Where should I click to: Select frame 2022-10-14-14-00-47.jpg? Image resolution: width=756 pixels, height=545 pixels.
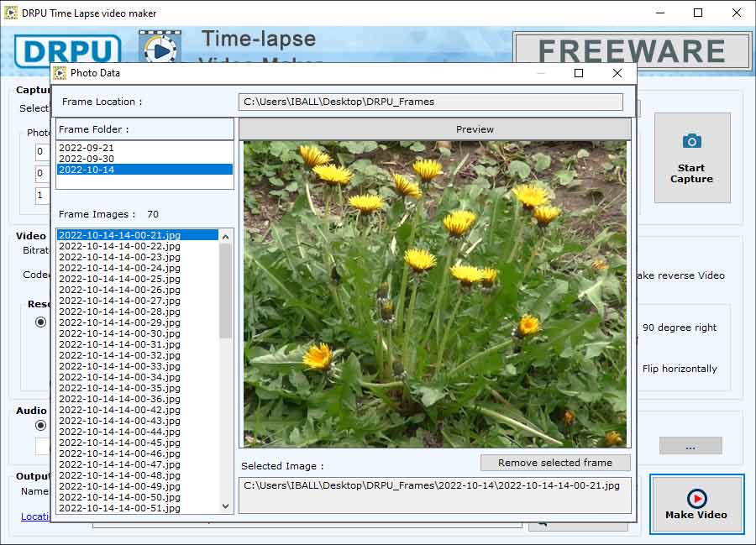coord(138,464)
